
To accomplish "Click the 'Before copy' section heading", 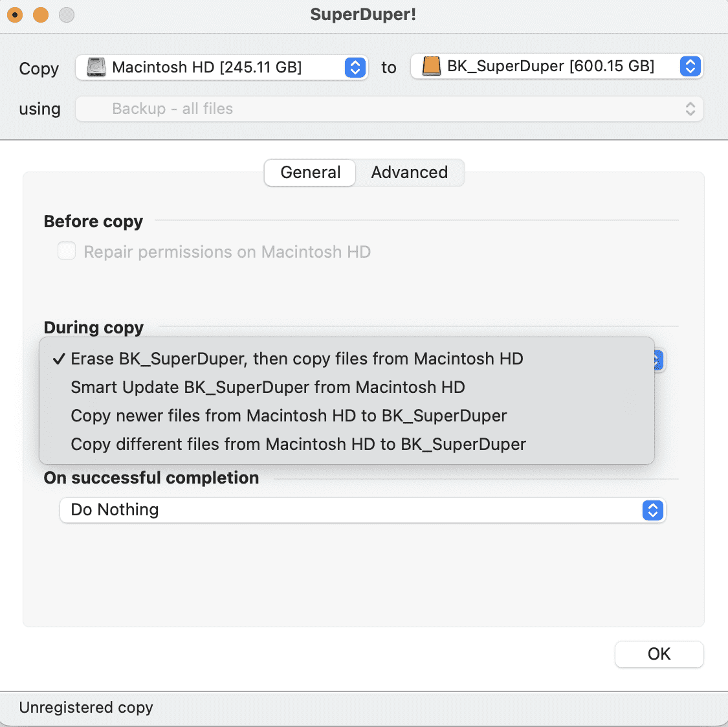I will pos(93,221).
